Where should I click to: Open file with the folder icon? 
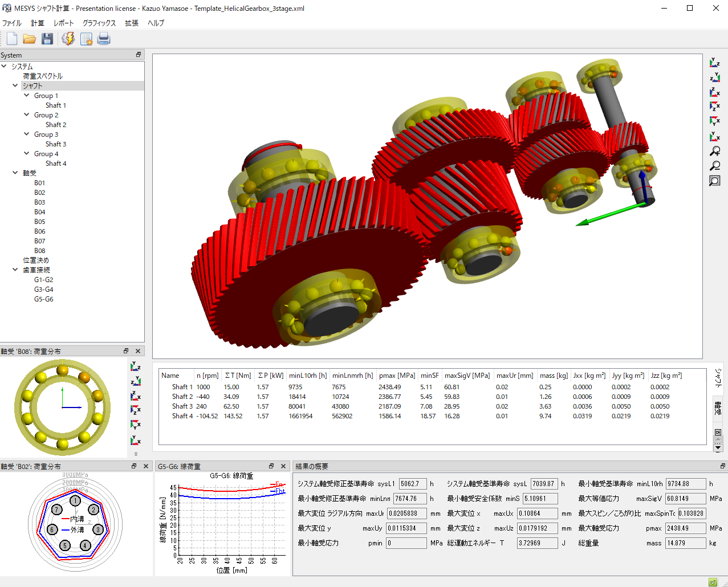pyautogui.click(x=30, y=39)
